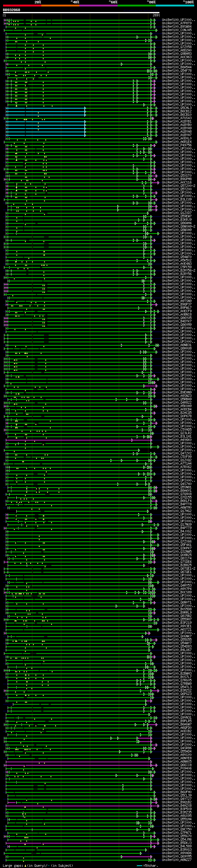Select the UniRef100_Q4T2V2 label

(x=177, y=453)
